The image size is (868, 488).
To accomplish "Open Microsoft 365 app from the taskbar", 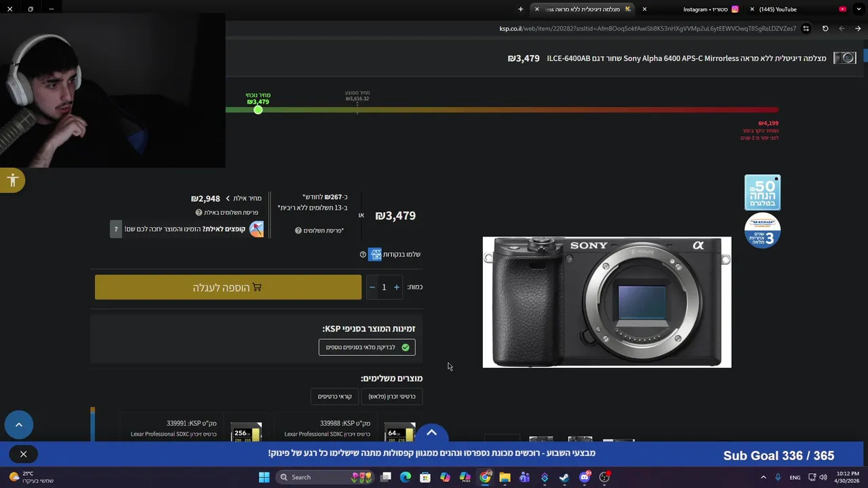I will click(x=465, y=477).
